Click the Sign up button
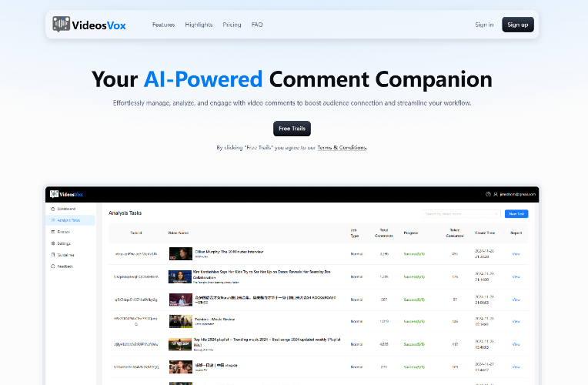This screenshot has height=385, width=588. tap(518, 25)
